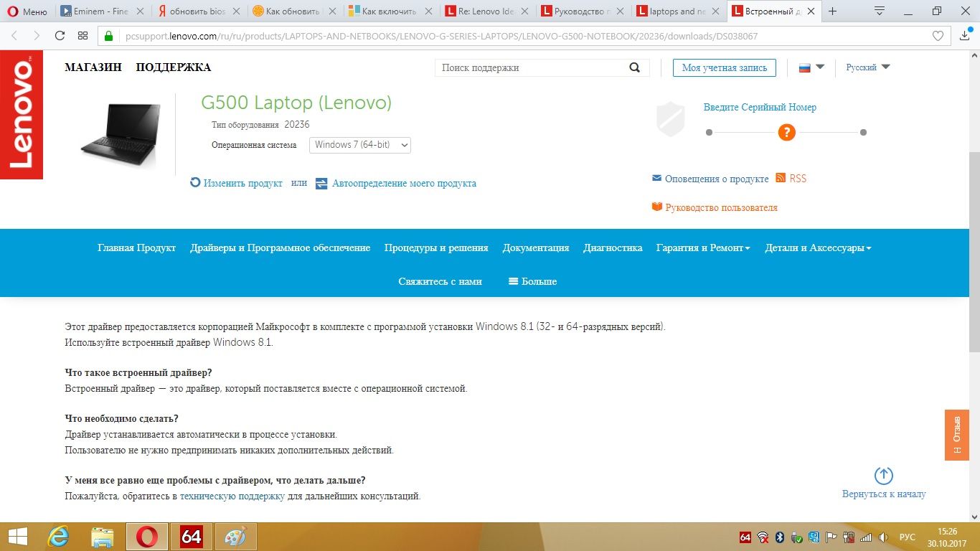The image size is (980, 551).
Task: Open a new tab with plus icon
Action: pyautogui.click(x=833, y=11)
